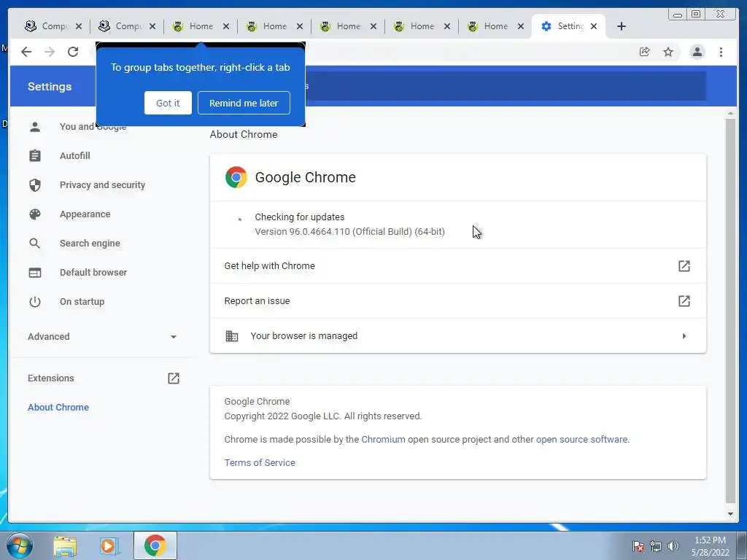
Task: Open the Terms of Service link
Action: (x=260, y=462)
